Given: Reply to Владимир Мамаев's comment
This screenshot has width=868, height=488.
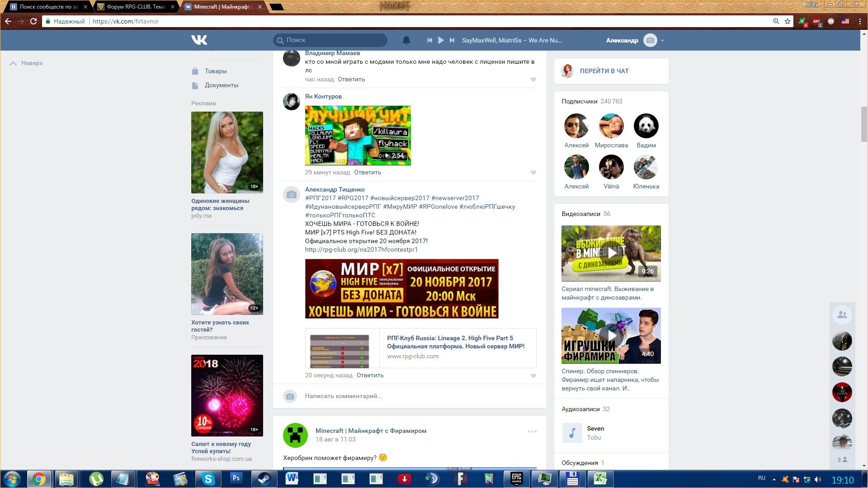Looking at the screenshot, I should 351,80.
